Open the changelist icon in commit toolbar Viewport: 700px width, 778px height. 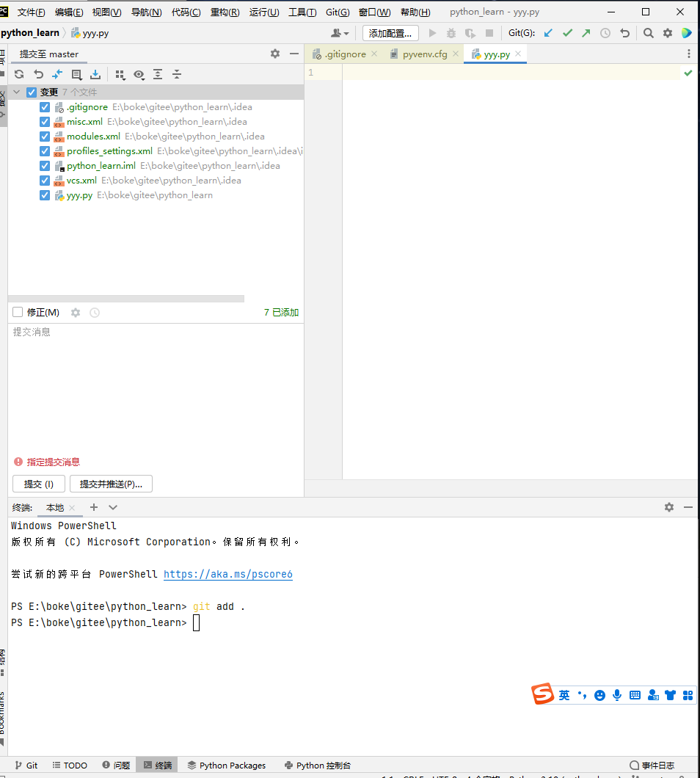click(76, 74)
